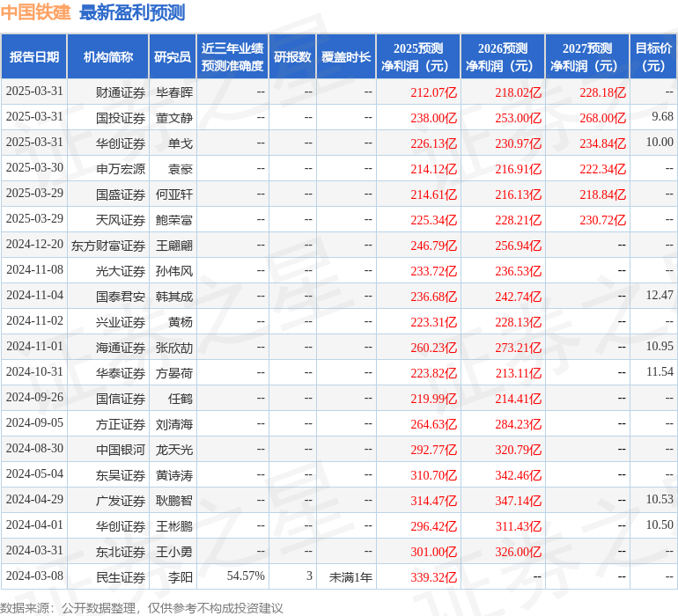Screen dimensions: 678x616
Task: Click the 310.70亿 profit forecast
Action: [x=434, y=474]
